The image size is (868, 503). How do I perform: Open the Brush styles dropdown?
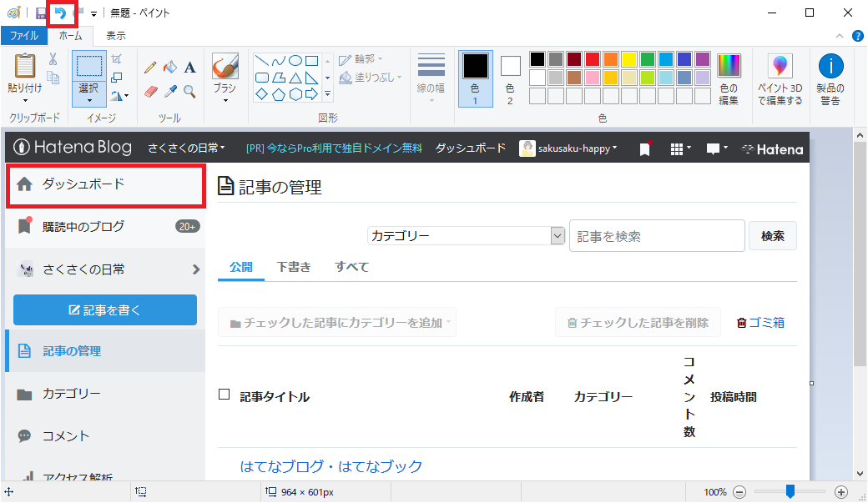pos(226,100)
